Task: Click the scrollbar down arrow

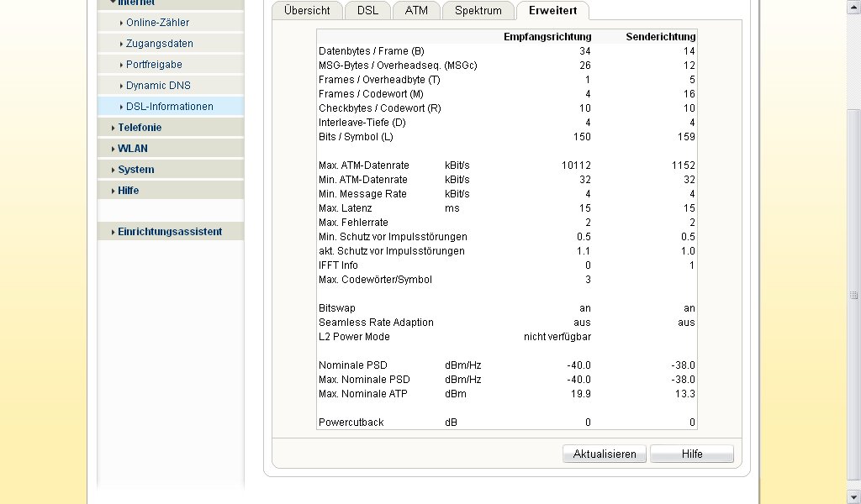Action: (854, 497)
